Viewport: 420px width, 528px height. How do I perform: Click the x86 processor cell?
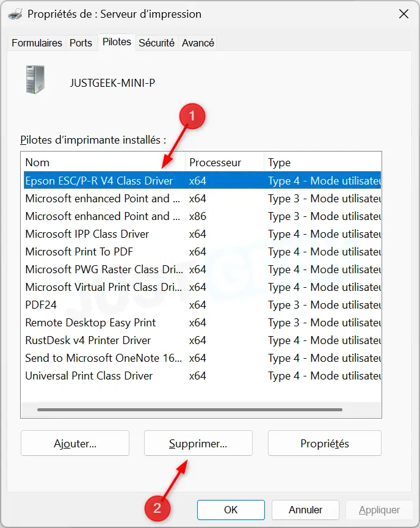pyautogui.click(x=198, y=216)
